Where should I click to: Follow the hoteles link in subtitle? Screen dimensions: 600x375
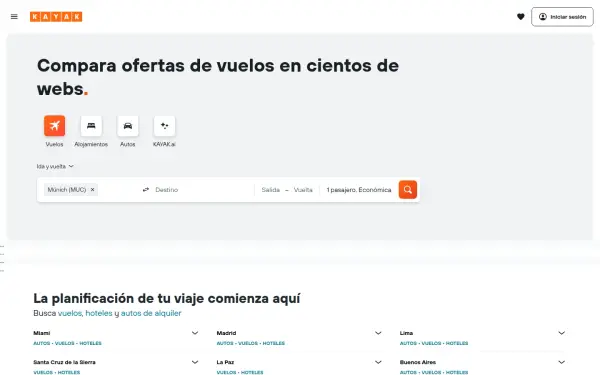click(x=99, y=313)
